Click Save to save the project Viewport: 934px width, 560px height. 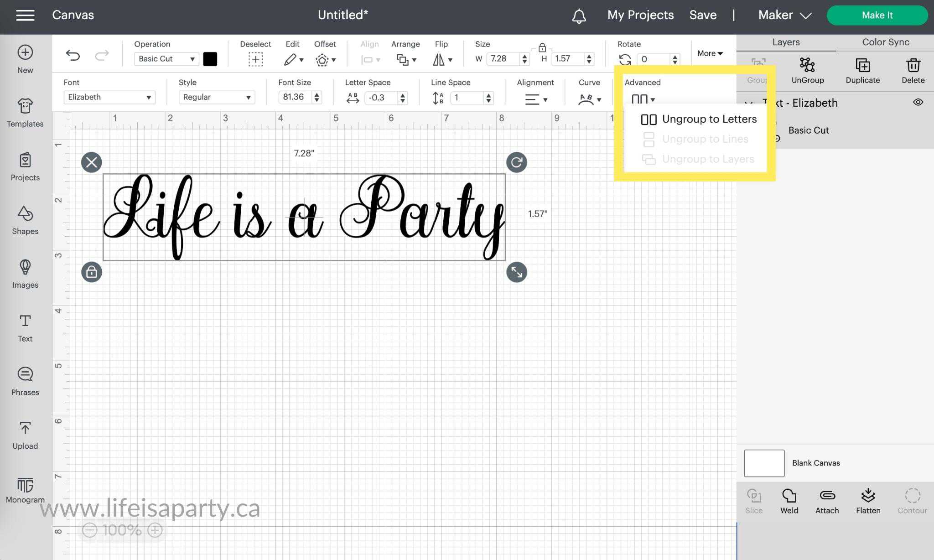(x=703, y=15)
